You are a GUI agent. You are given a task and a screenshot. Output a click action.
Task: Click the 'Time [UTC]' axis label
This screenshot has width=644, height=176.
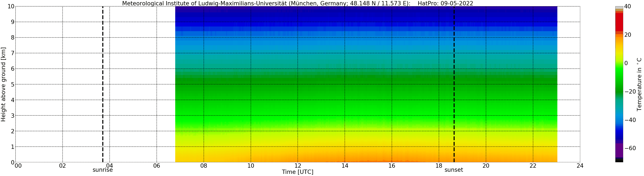[x=297, y=172]
